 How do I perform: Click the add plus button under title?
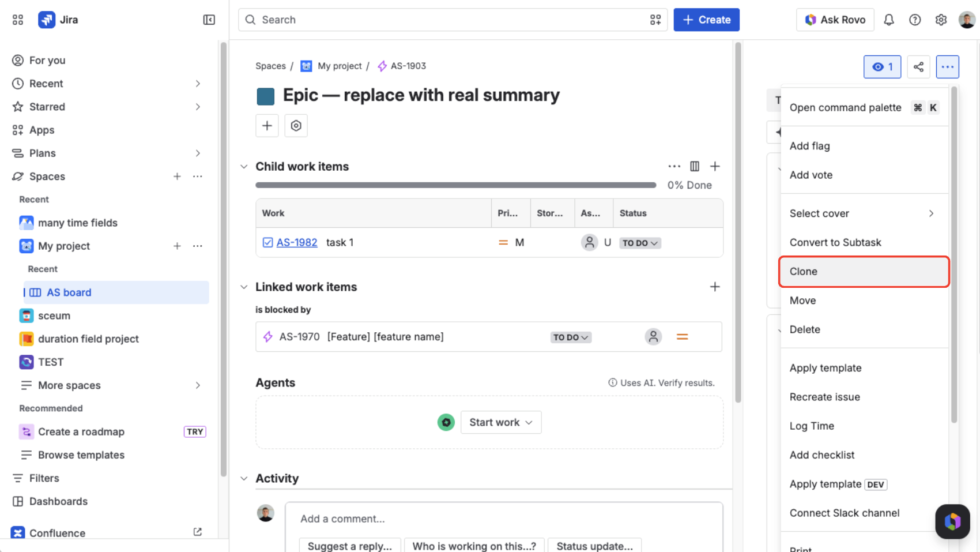267,126
